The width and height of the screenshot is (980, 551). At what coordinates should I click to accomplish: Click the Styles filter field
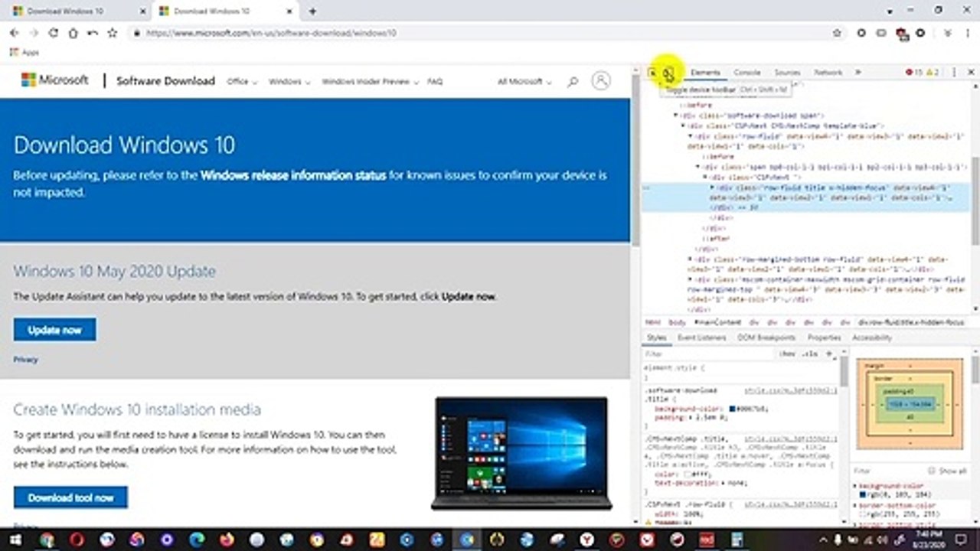pyautogui.click(x=708, y=354)
